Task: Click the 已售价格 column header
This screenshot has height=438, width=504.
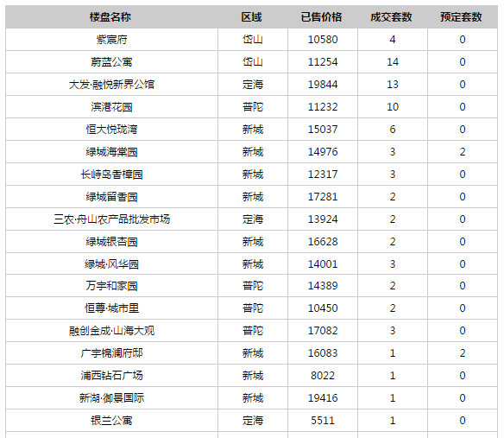Action: [322, 17]
